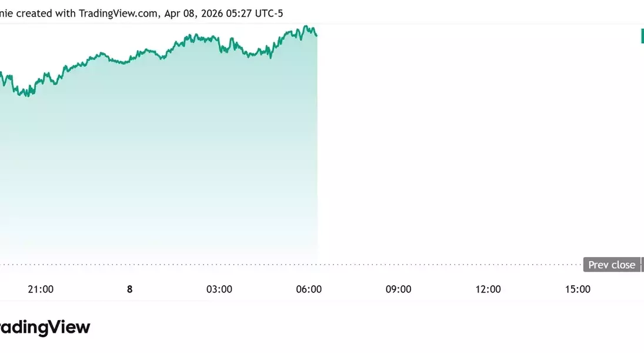Click the 06:00 time axis label
The height and width of the screenshot is (353, 644).
tap(309, 289)
